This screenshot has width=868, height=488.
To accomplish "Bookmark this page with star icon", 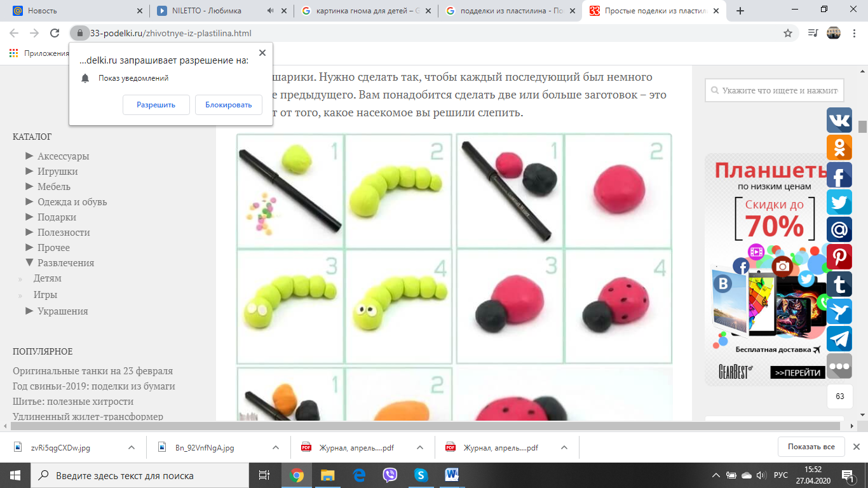I will (x=788, y=33).
